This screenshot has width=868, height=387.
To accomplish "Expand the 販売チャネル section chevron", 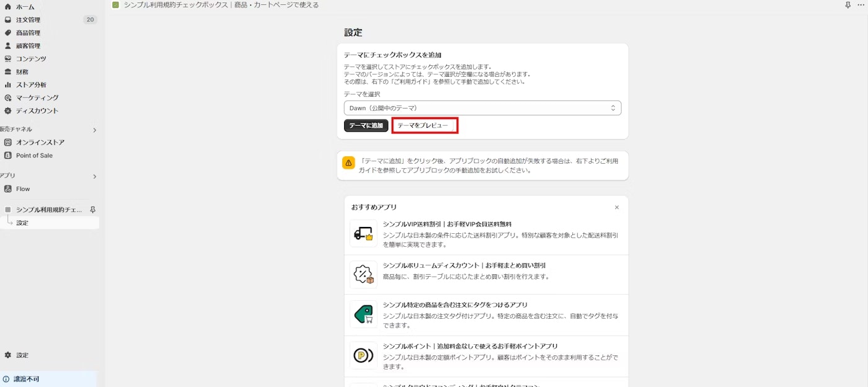I will tap(94, 130).
